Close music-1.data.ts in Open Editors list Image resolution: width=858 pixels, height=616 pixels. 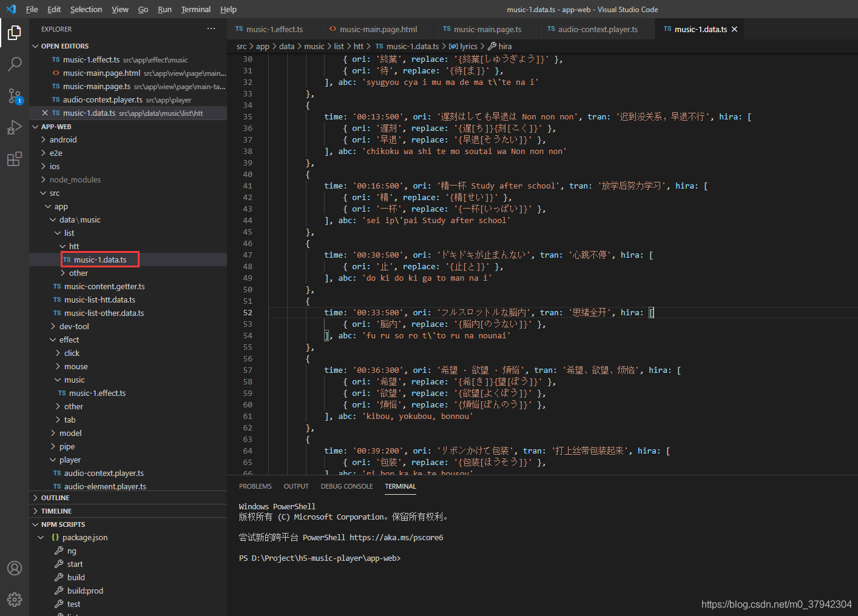[x=45, y=113]
